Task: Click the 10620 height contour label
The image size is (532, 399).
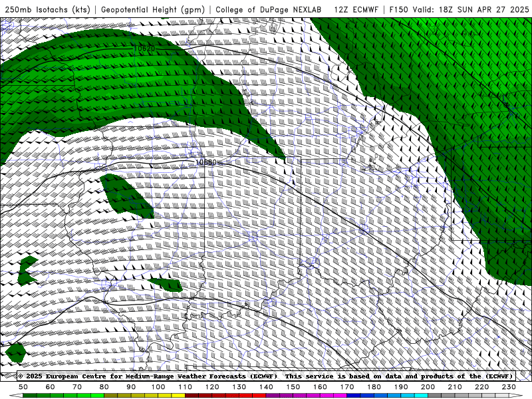Action: click(x=144, y=49)
